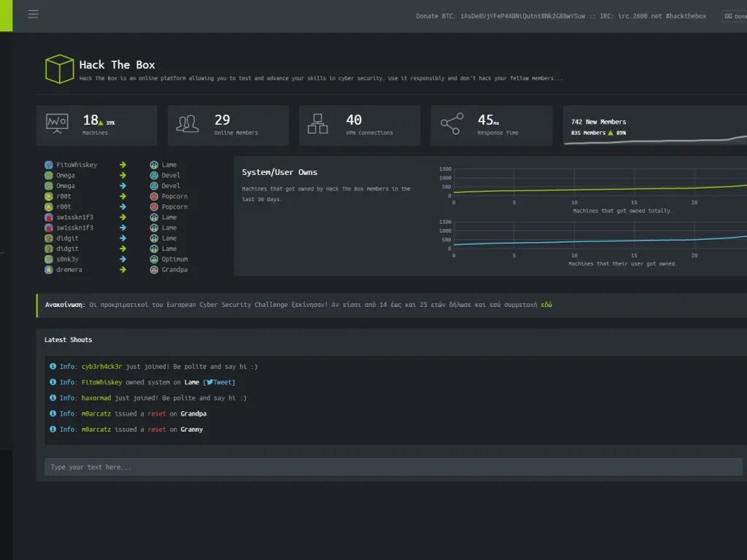747x560 pixels.
Task: Click the Hack The Box cube logo
Action: click(x=60, y=69)
